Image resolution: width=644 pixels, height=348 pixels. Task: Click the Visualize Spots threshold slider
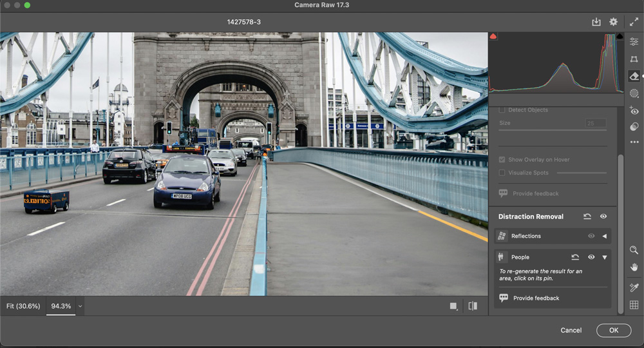click(582, 173)
